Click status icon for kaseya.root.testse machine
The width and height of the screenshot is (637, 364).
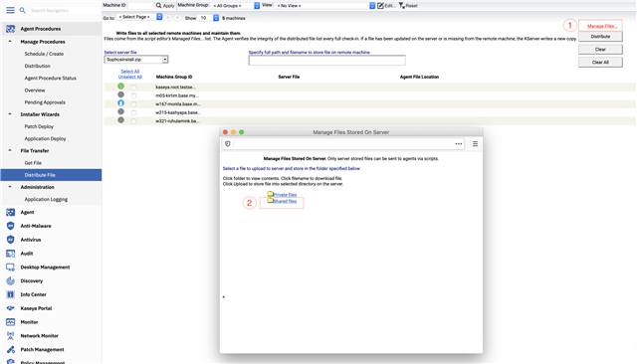pos(121,87)
